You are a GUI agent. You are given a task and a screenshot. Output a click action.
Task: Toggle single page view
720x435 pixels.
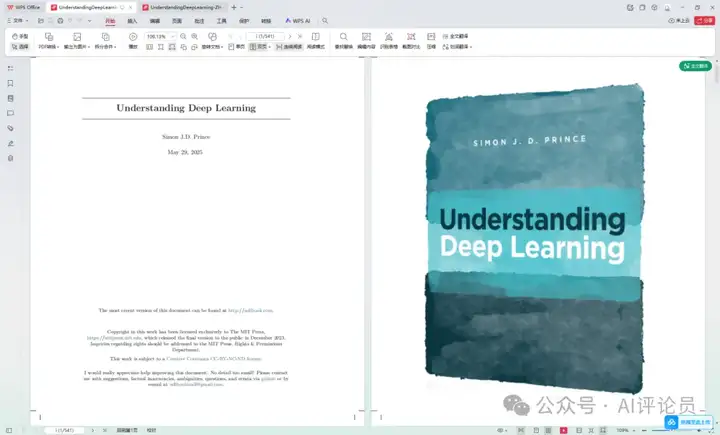click(236, 47)
